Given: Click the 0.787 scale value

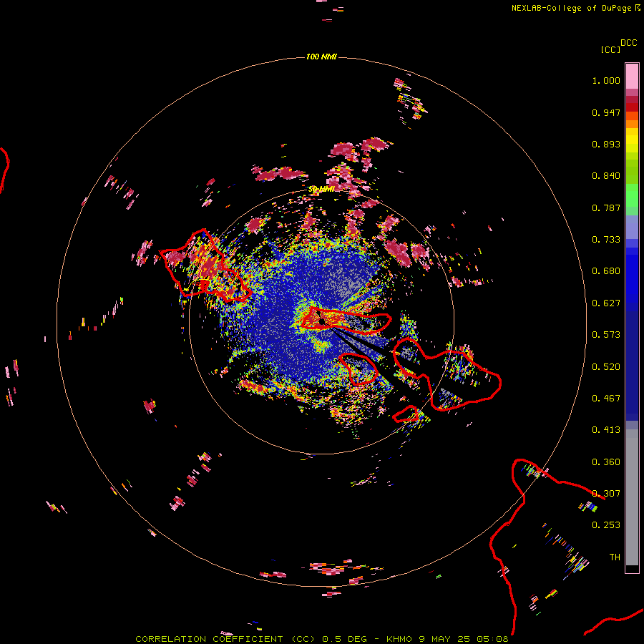Looking at the screenshot, I should point(606,208).
